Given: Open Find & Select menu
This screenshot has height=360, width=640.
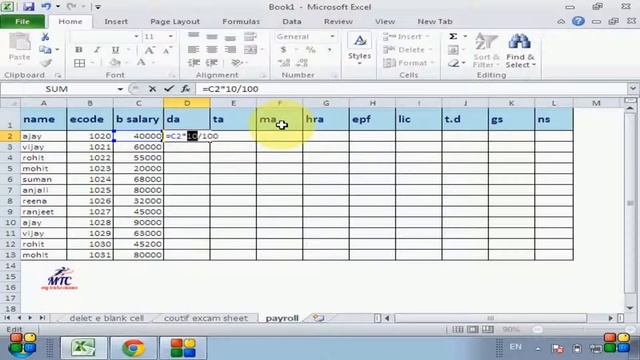Looking at the screenshot, I should coord(520,51).
